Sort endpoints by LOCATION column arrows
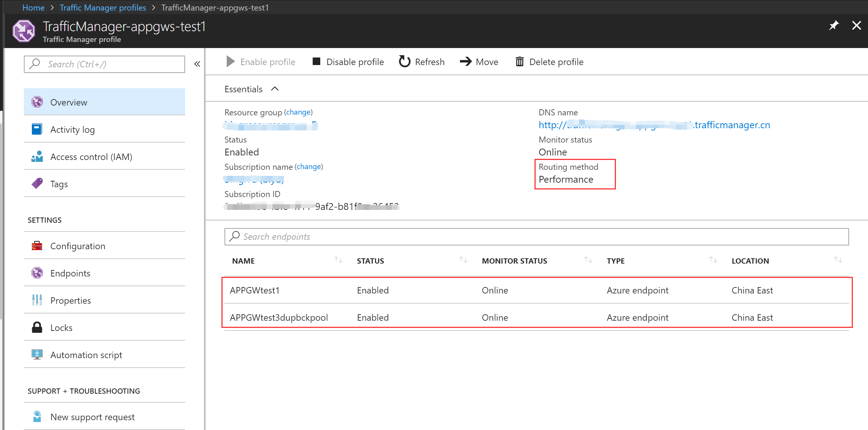 838,260
